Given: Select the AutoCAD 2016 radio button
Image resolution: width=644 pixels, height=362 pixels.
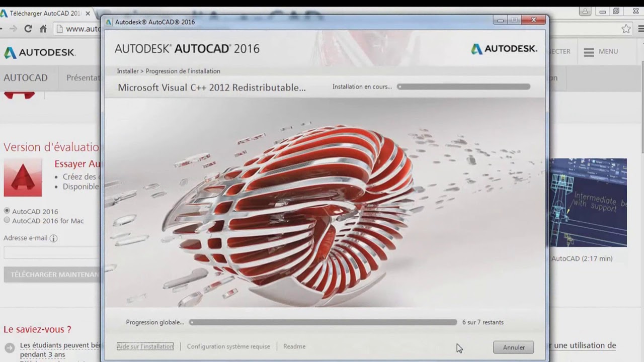Looking at the screenshot, I should 7,211.
